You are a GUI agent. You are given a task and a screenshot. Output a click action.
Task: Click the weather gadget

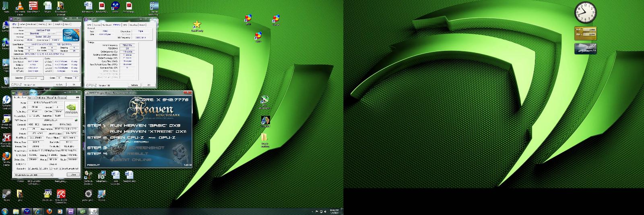click(586, 48)
